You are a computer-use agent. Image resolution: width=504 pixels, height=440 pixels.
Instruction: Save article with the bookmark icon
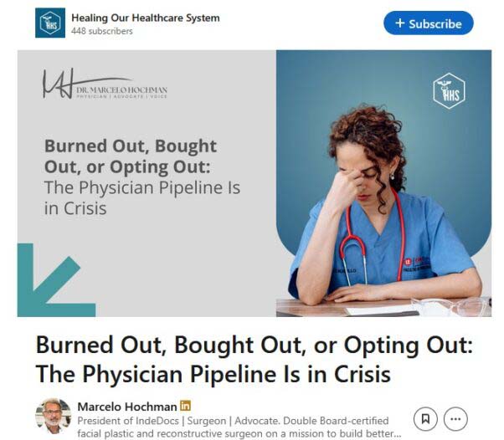tap(425, 419)
